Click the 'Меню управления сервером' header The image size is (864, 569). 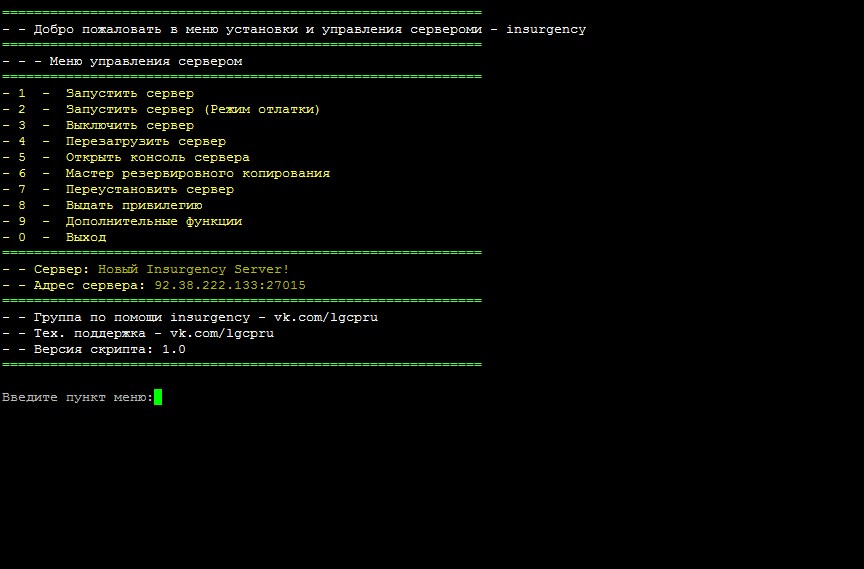tap(145, 61)
